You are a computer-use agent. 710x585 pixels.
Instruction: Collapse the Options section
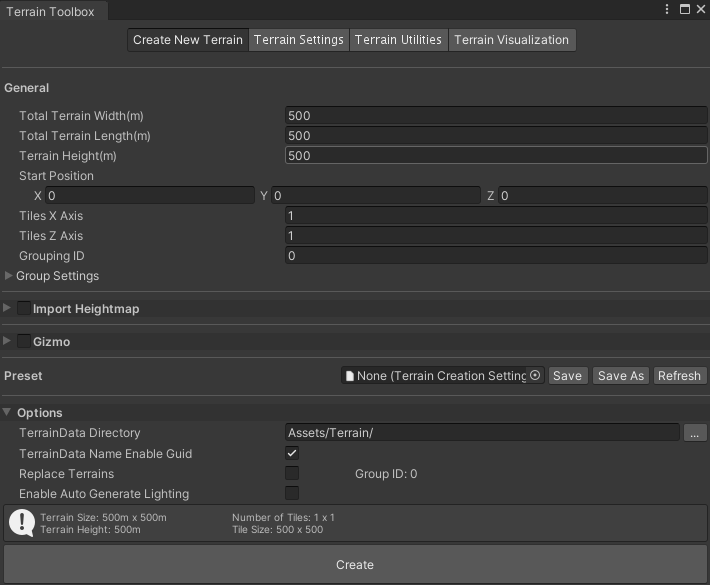(8, 412)
